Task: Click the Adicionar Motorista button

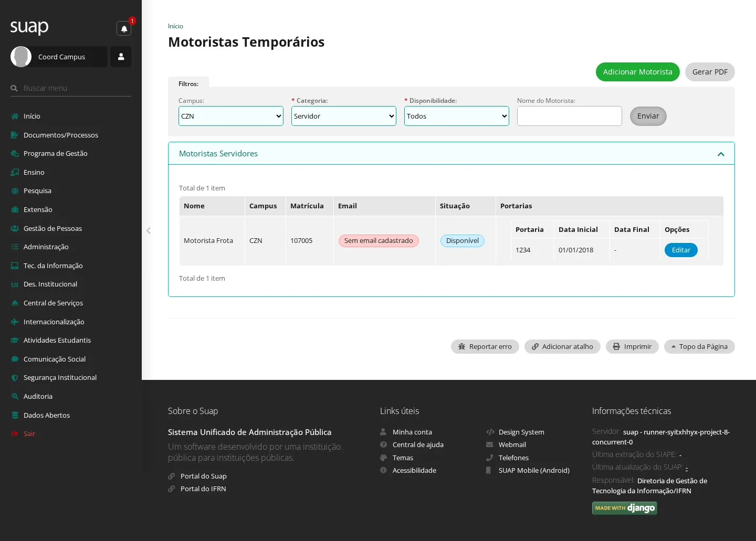Action: tap(638, 72)
